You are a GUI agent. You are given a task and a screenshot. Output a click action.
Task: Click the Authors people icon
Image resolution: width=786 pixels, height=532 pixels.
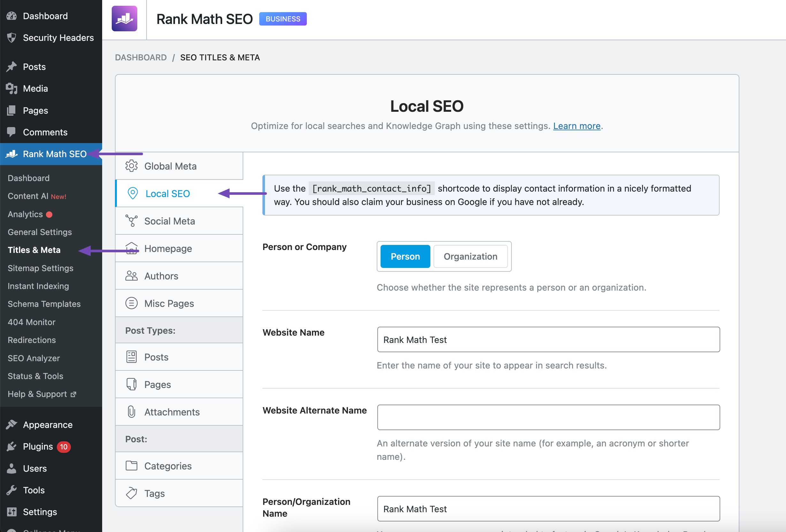pyautogui.click(x=131, y=276)
